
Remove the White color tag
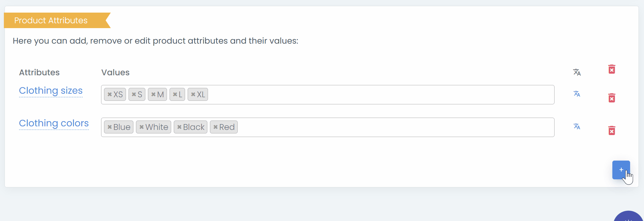point(141,127)
